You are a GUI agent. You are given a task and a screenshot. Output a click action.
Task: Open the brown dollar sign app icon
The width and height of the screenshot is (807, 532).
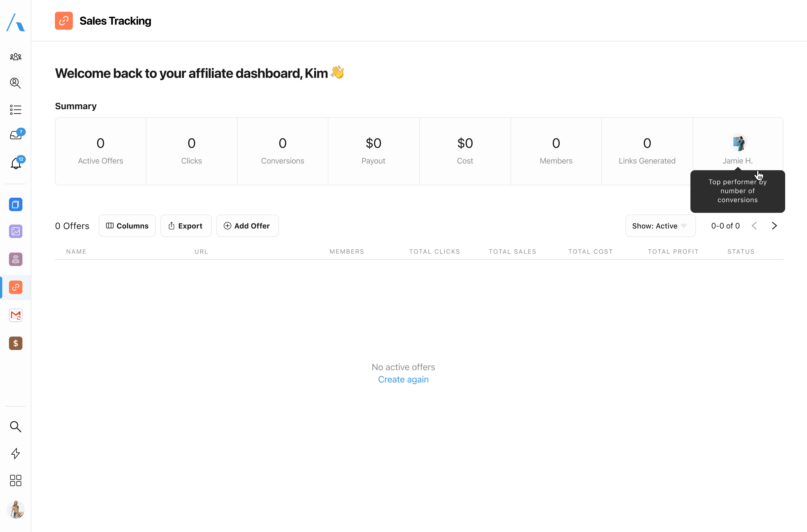point(16,343)
